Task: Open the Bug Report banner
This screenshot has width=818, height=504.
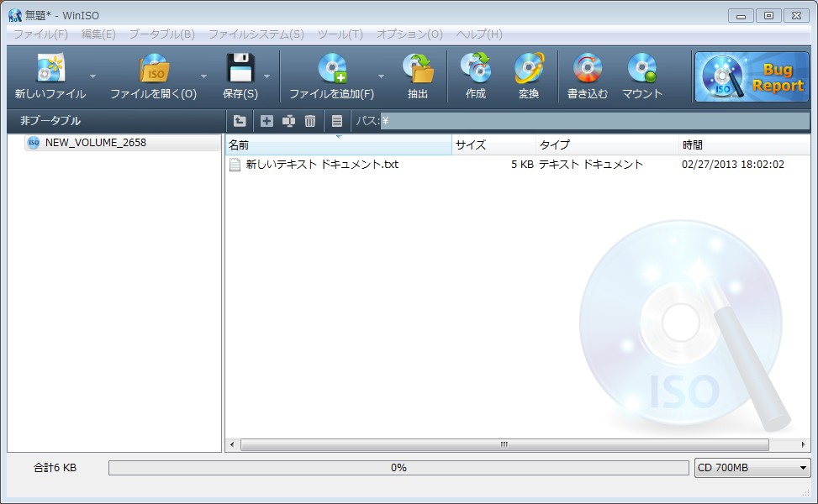Action: (x=752, y=76)
